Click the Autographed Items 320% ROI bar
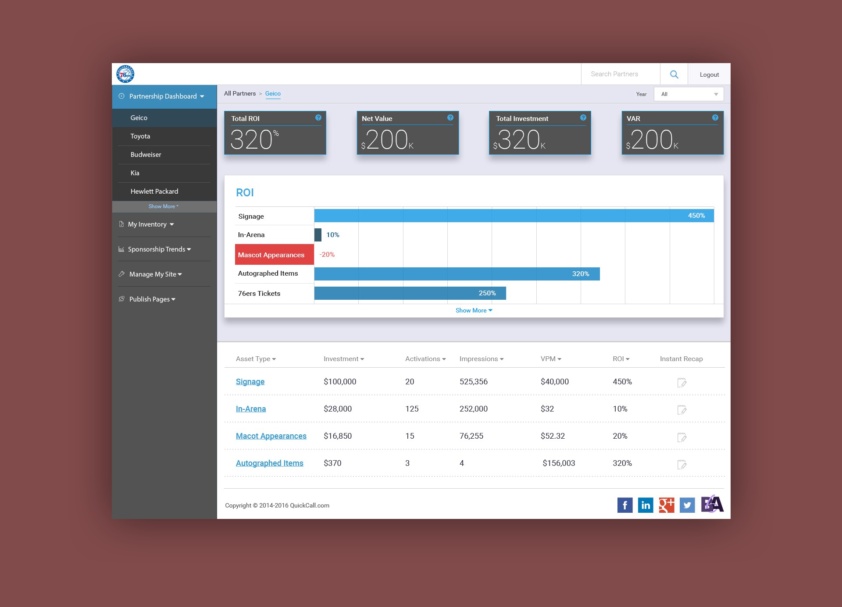Viewport: 842px width, 607px height. coord(457,274)
